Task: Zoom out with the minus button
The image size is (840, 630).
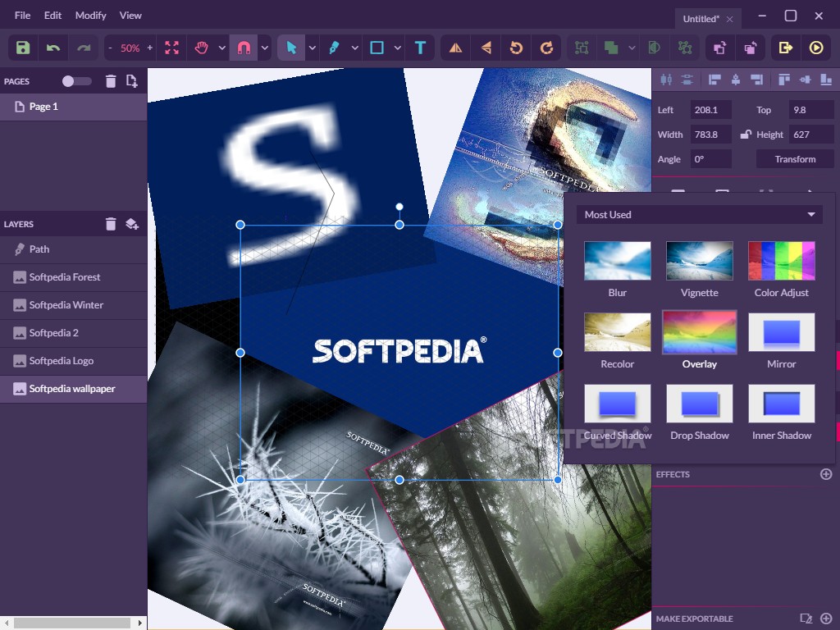Action: [111, 48]
